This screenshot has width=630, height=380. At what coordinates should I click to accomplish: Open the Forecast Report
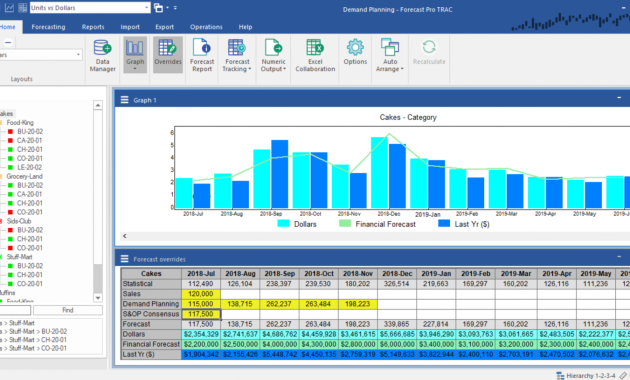pyautogui.click(x=202, y=55)
